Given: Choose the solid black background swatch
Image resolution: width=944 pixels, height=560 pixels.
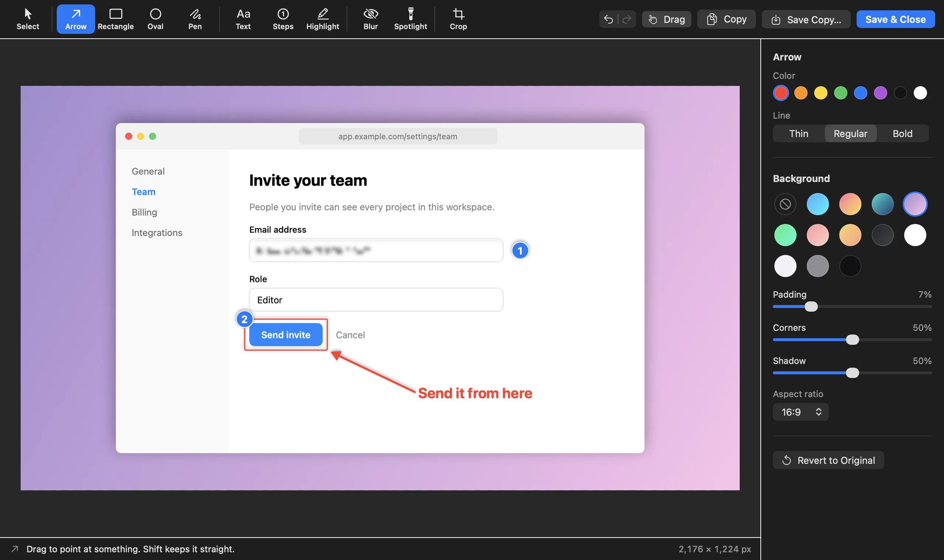Looking at the screenshot, I should [850, 266].
